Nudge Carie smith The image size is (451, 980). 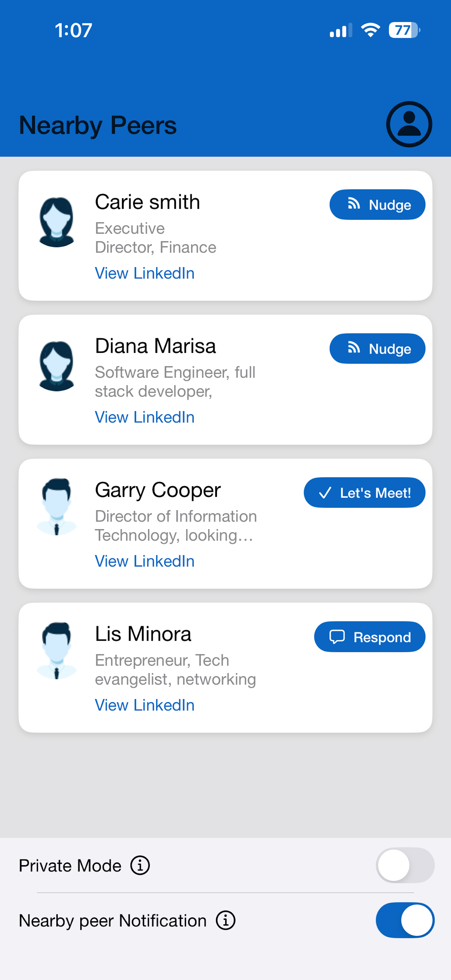tap(377, 205)
